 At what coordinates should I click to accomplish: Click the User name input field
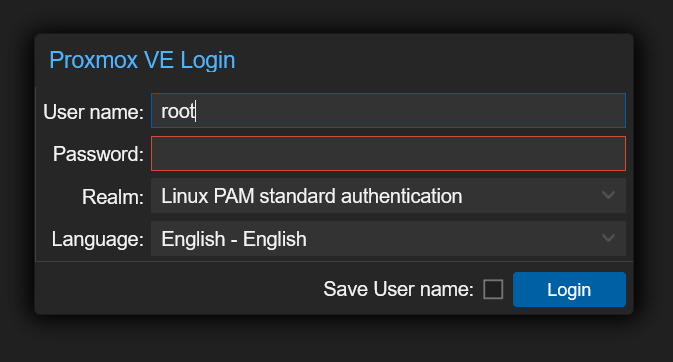tap(388, 110)
